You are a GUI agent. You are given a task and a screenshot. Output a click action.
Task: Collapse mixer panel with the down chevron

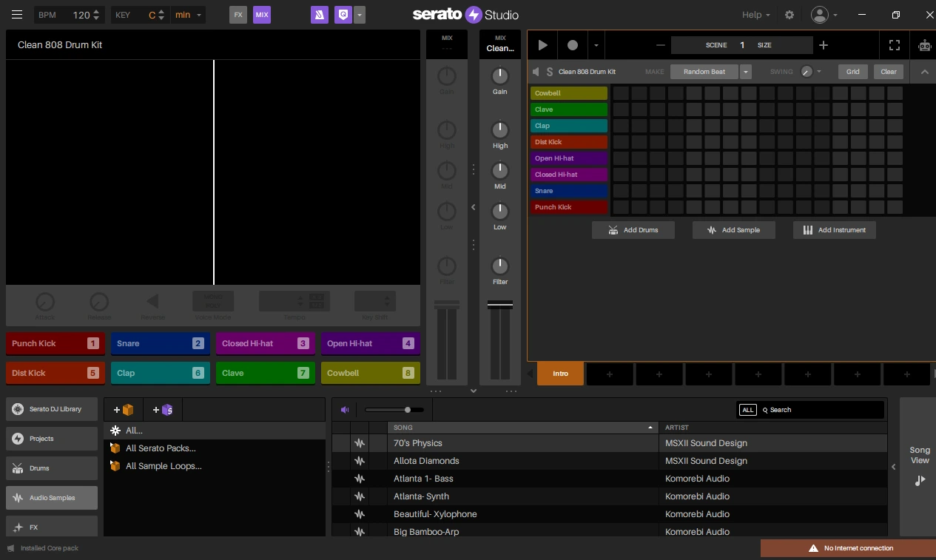(474, 391)
